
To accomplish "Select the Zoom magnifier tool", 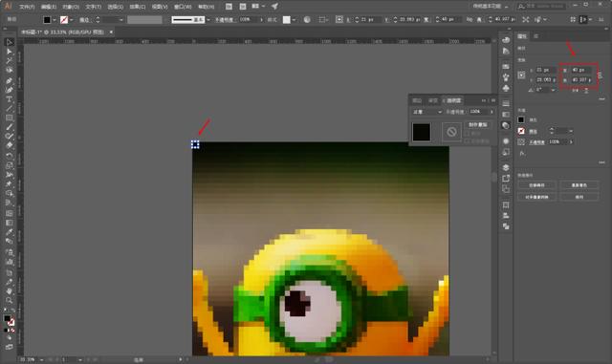I will (x=9, y=300).
